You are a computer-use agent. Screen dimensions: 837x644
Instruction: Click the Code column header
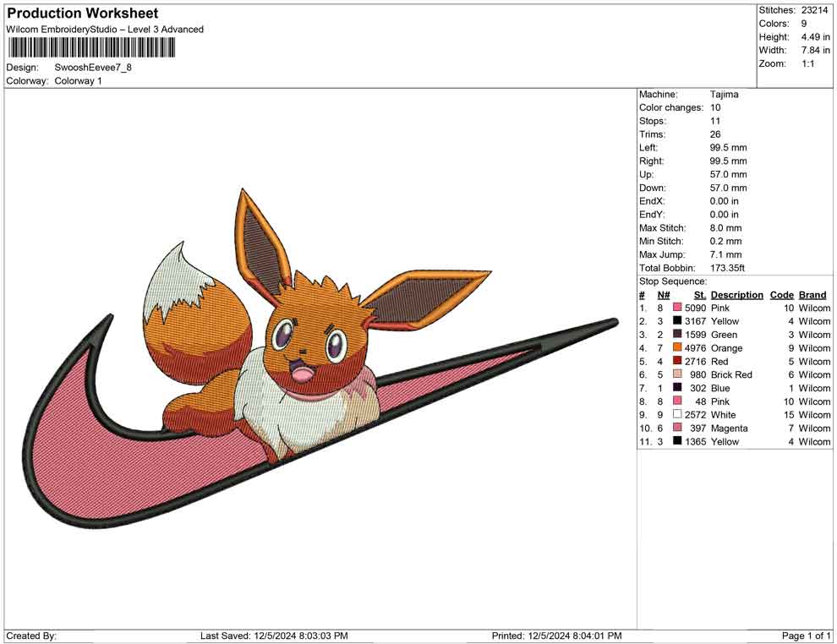pyautogui.click(x=782, y=294)
